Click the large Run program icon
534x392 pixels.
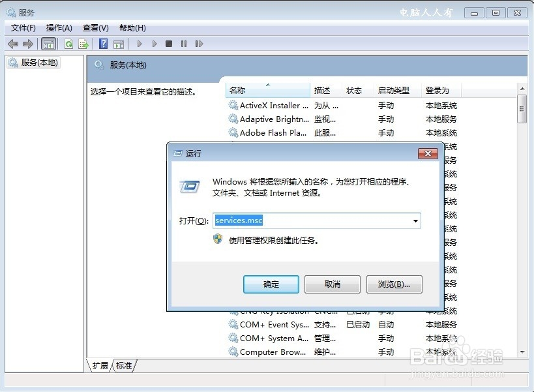pyautogui.click(x=190, y=187)
